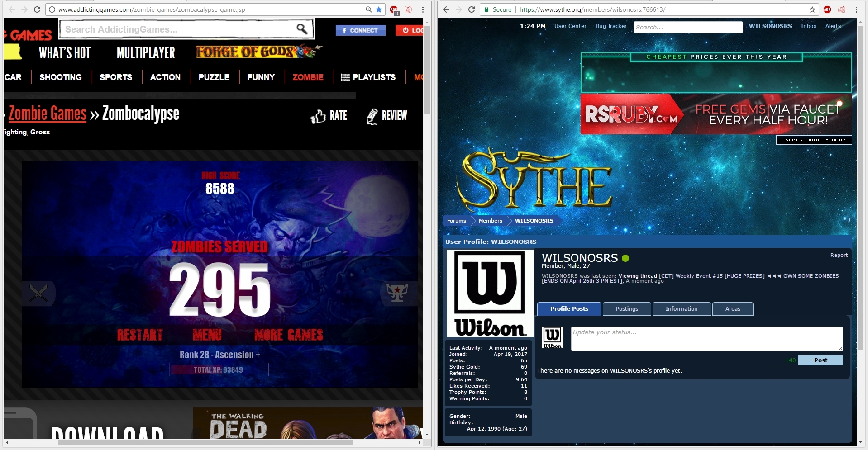Viewport: 868px width, 450px height.
Task: Click the site info icon in the AddictingGames address bar
Action: click(x=52, y=9)
